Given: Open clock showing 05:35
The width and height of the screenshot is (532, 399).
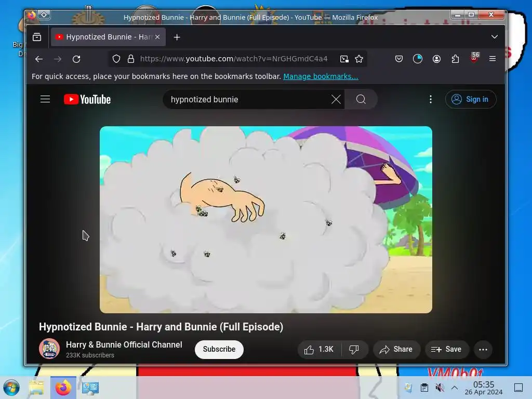Looking at the screenshot, I should click(x=484, y=388).
